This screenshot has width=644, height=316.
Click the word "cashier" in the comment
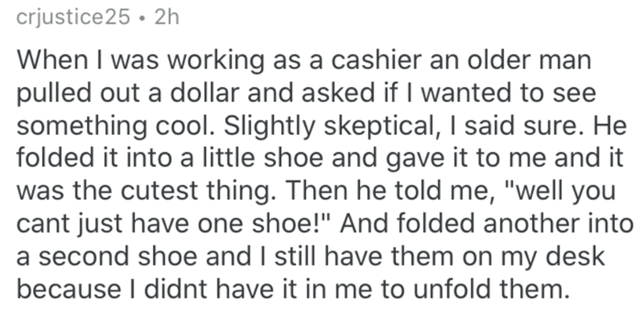[376, 60]
